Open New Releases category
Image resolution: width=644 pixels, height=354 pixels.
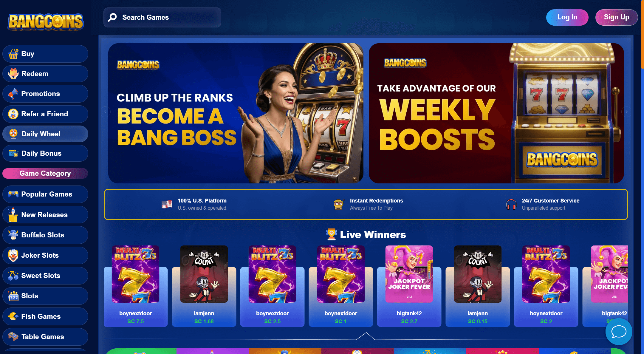tap(45, 215)
